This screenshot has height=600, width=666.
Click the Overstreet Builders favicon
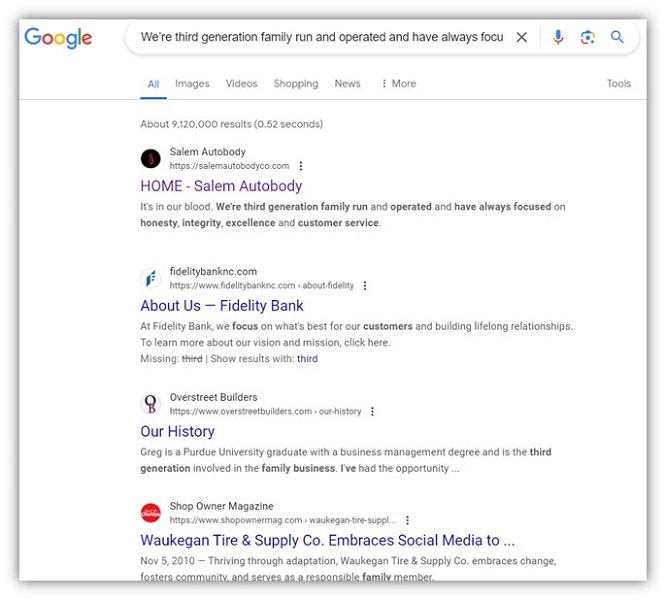tap(151, 404)
